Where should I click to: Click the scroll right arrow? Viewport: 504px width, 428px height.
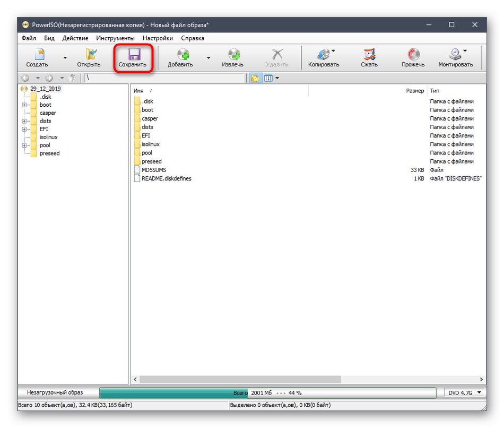click(481, 379)
